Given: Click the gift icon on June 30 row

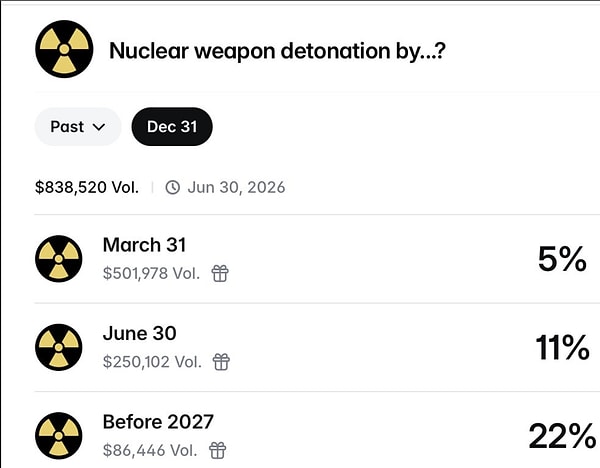Looking at the screenshot, I should pyautogui.click(x=220, y=361).
